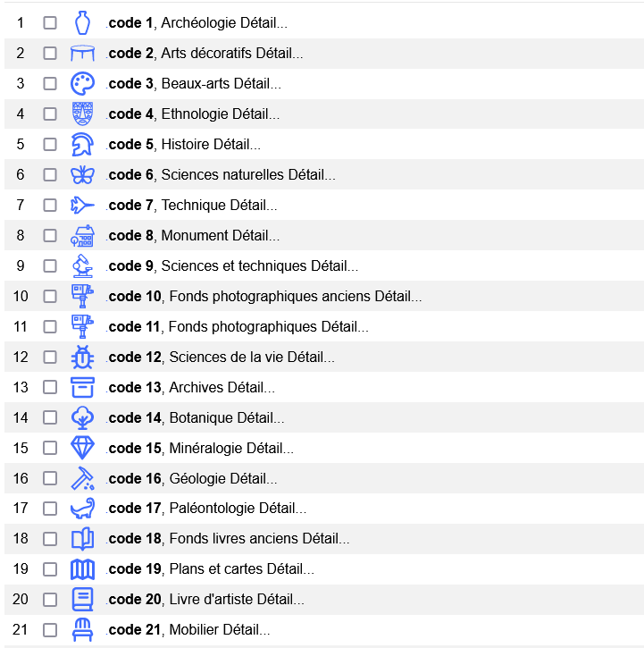The height and width of the screenshot is (648, 644).
Task: Click the diamond icon for Minéralogie
Action: tap(82, 448)
